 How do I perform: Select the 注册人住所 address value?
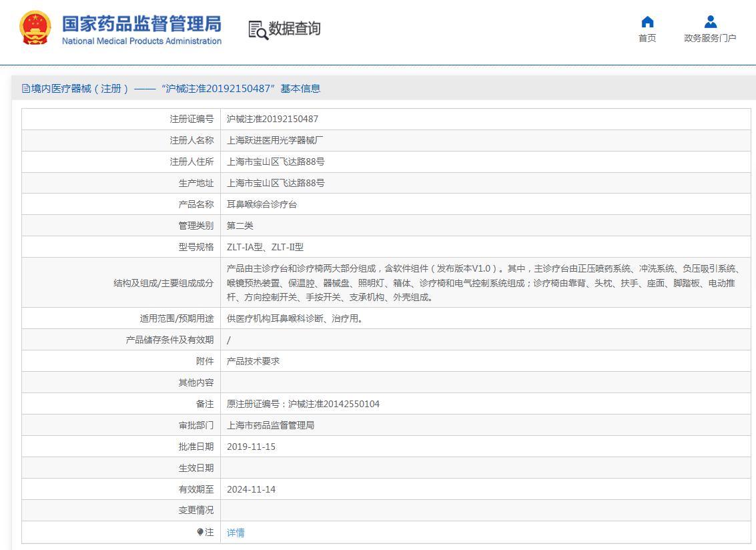click(276, 162)
